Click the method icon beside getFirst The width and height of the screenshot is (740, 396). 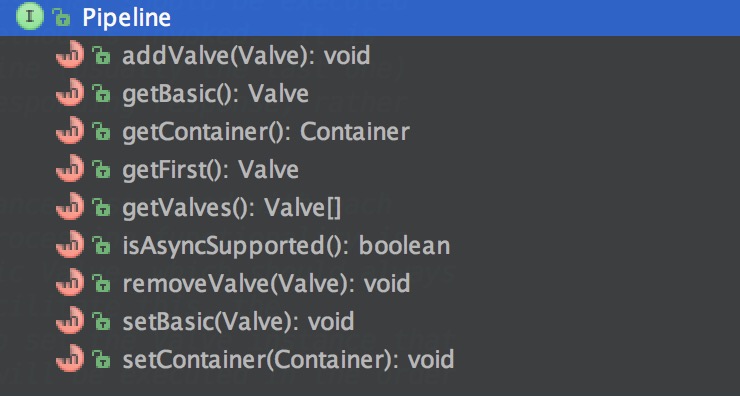click(x=70, y=169)
